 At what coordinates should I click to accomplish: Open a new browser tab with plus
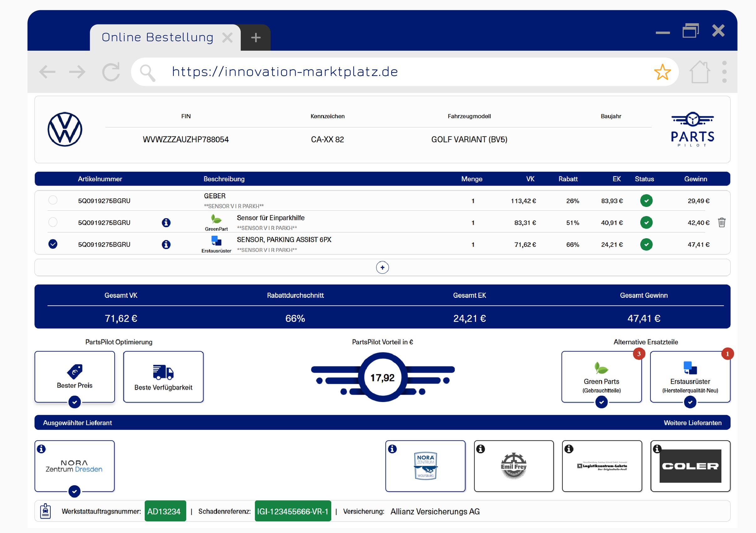pos(256,38)
